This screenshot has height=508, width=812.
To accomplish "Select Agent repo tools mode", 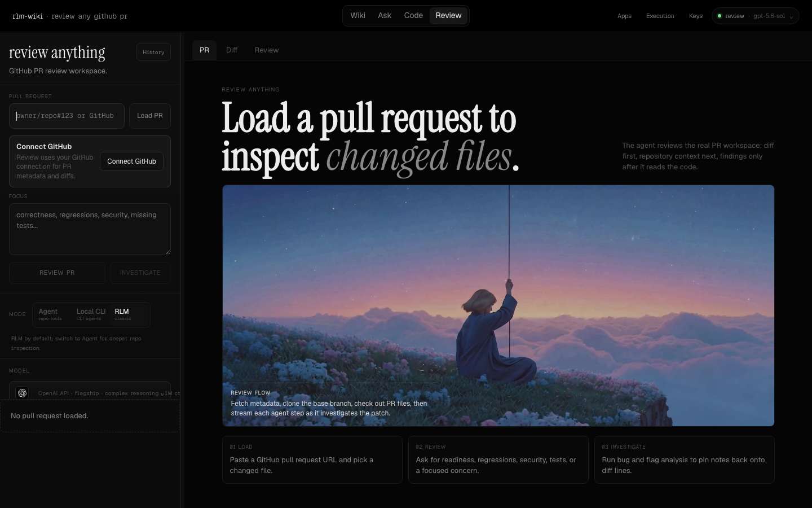I will (x=51, y=314).
